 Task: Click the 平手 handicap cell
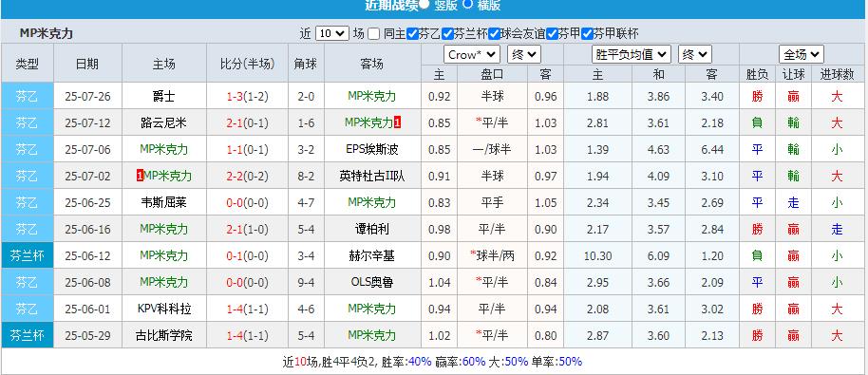point(492,202)
